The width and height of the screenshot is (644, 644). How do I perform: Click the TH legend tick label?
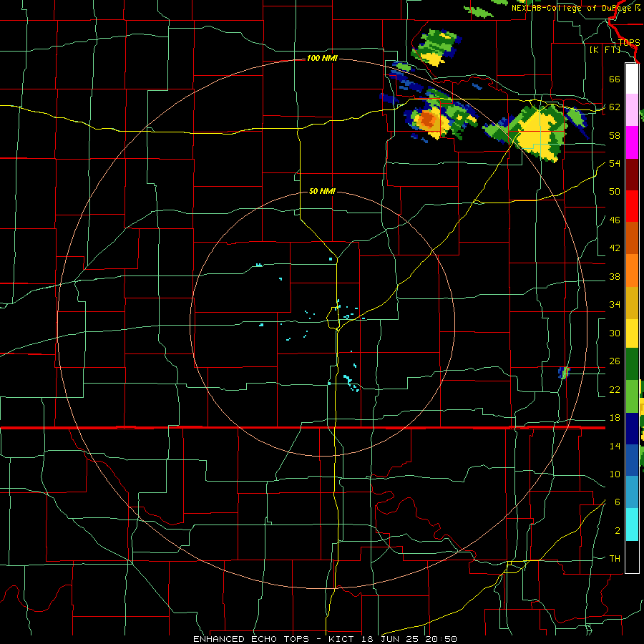coord(615,559)
